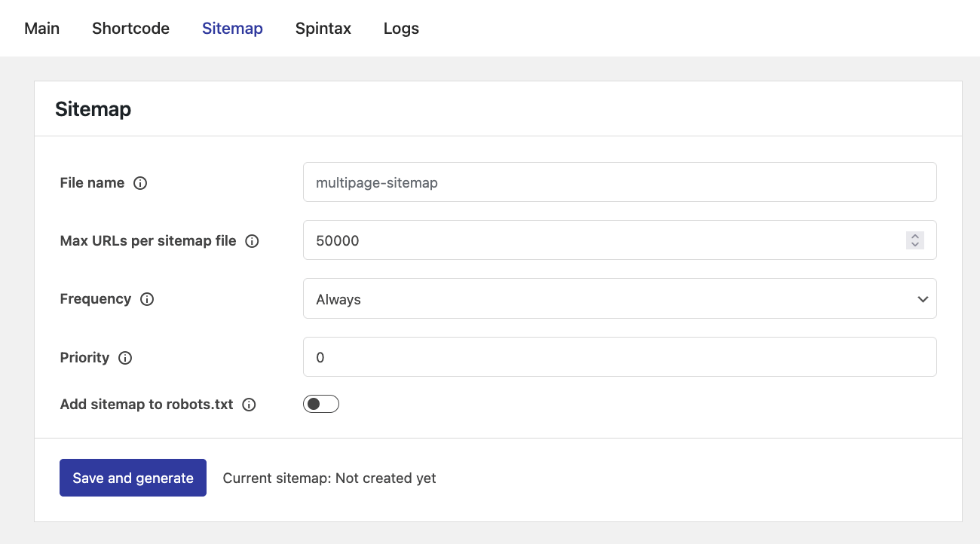Switch to the Spintax tab
The image size is (980, 544).
click(x=323, y=28)
